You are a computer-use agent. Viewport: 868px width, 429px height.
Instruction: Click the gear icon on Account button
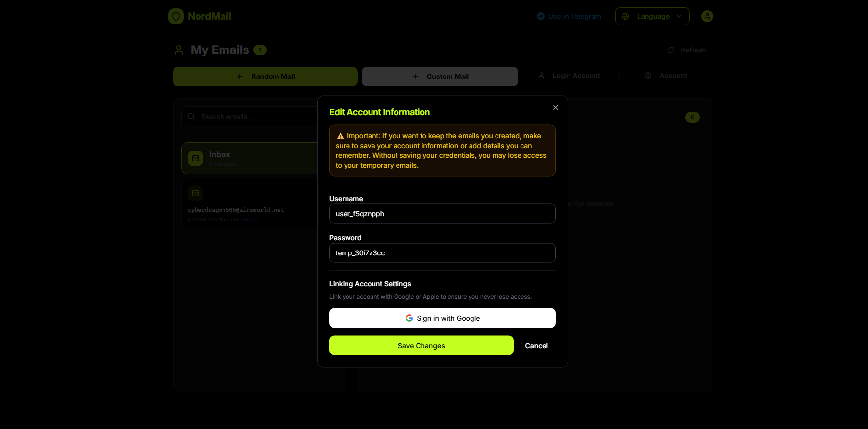pyautogui.click(x=648, y=76)
